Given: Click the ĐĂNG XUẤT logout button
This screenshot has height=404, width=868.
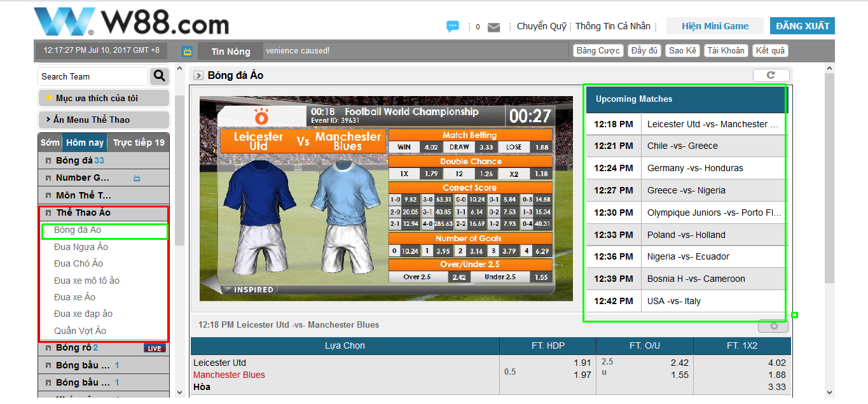Looking at the screenshot, I should pos(803,26).
